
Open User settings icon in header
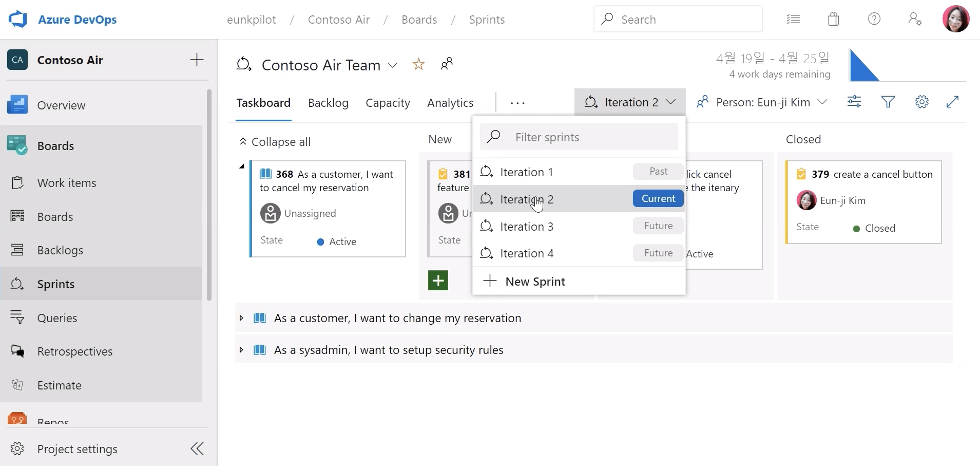click(915, 20)
